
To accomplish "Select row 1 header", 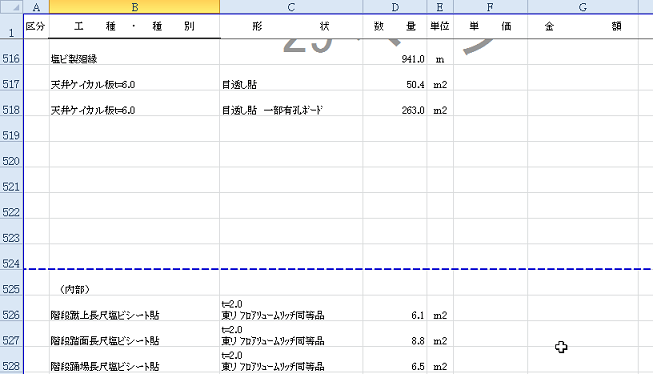I will coord(11,27).
